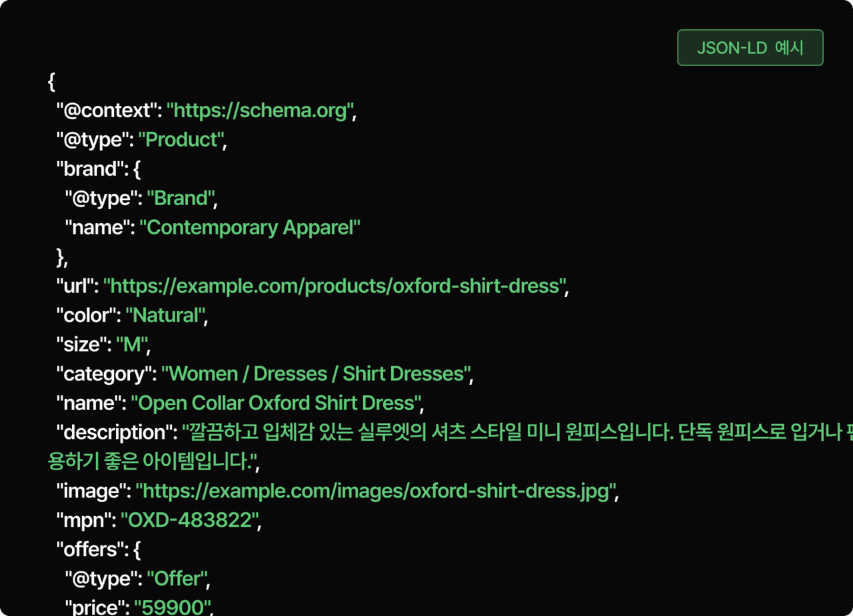Select the "@context" key text
The width and height of the screenshot is (853, 616).
click(107, 111)
